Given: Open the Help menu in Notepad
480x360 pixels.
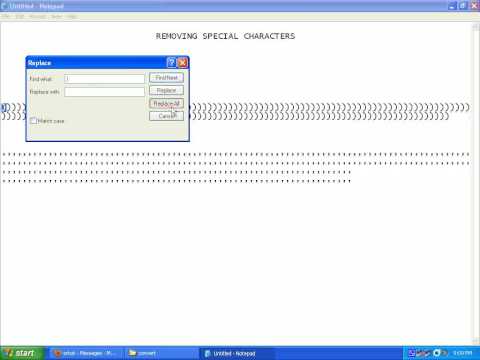Looking at the screenshot, I should pos(72,16).
